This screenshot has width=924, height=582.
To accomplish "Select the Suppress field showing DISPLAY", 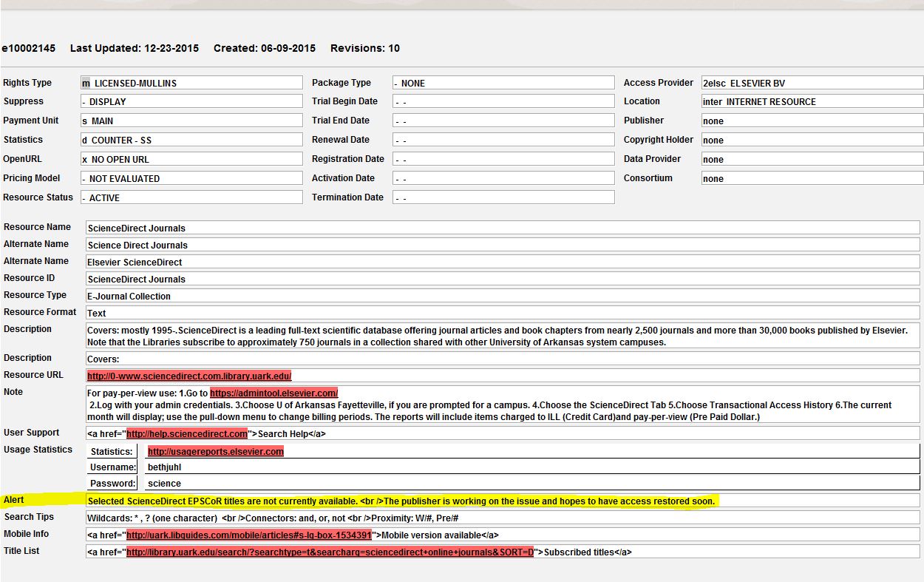I will click(x=191, y=101).
